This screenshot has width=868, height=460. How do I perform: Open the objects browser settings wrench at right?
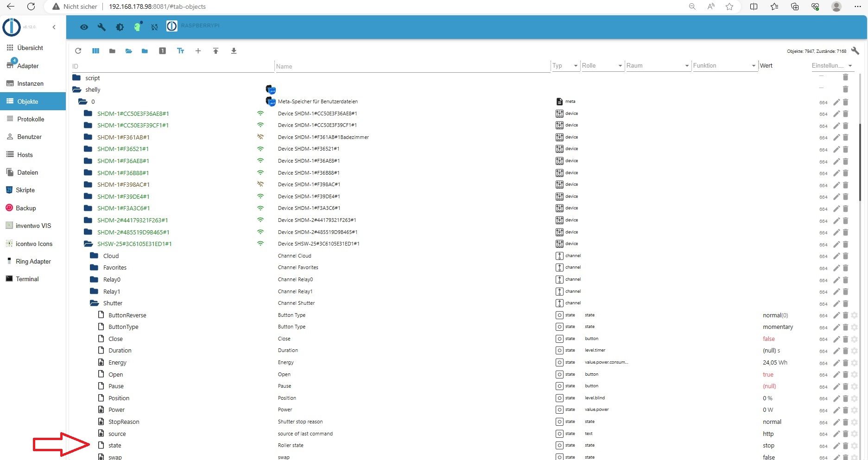tap(855, 51)
